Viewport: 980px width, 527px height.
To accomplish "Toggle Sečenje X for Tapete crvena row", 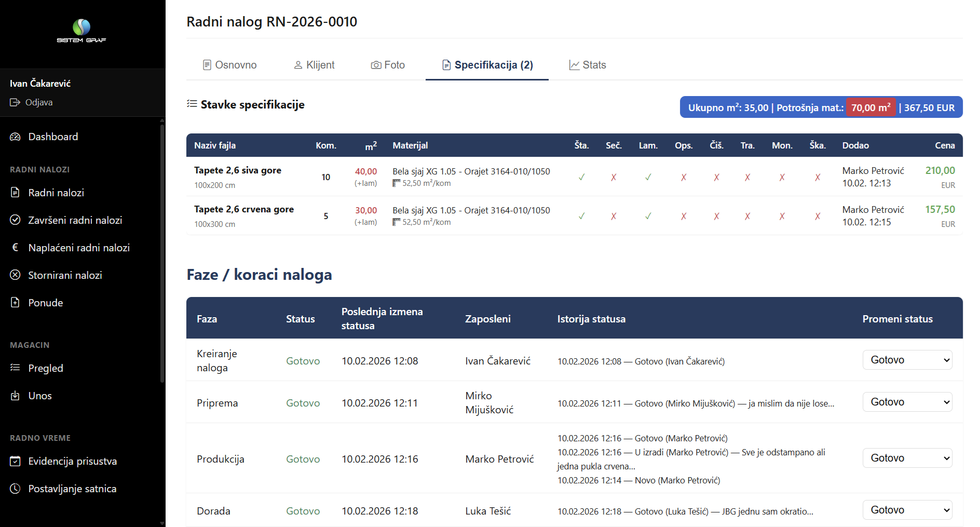I will coord(614,216).
